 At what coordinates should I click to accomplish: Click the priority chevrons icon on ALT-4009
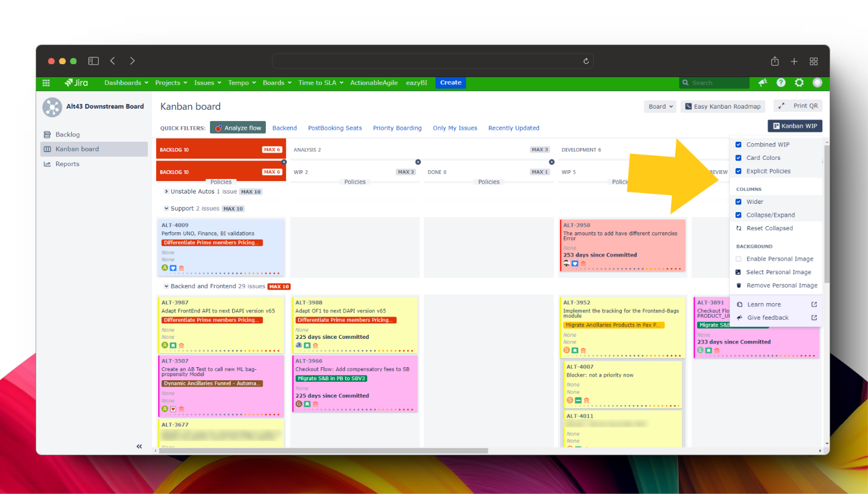tap(182, 268)
